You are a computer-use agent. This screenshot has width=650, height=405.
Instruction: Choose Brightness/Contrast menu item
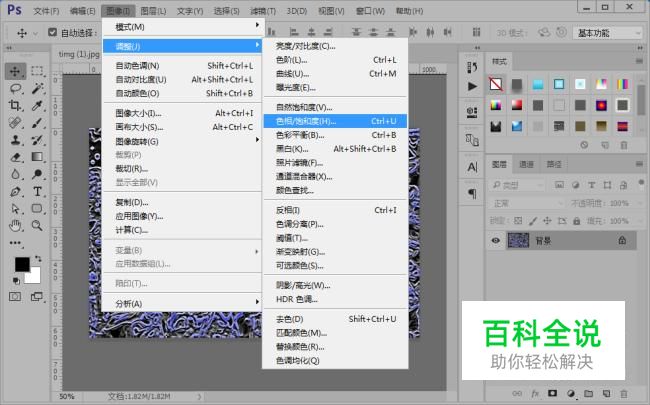[335, 46]
